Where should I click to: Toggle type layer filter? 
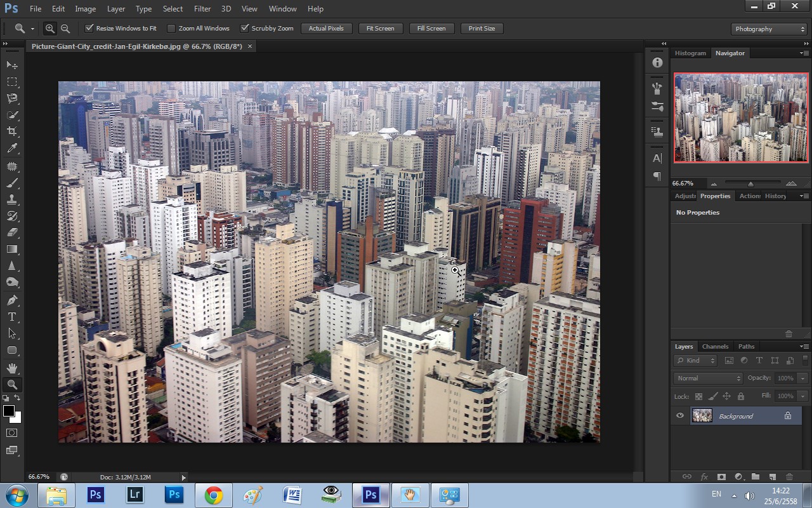759,361
